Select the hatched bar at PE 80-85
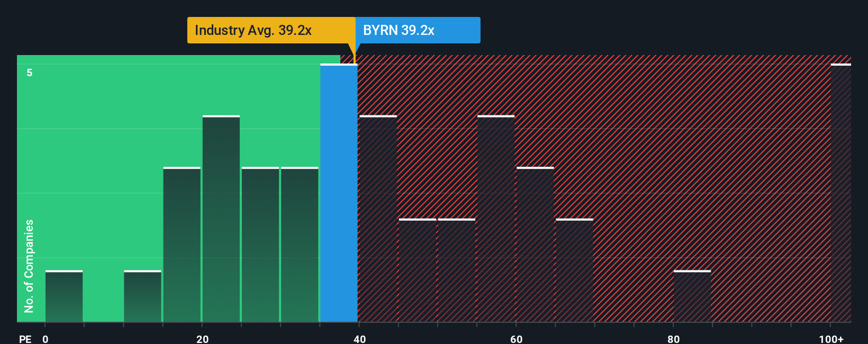Screen dimensions: 868x344 coord(692,296)
